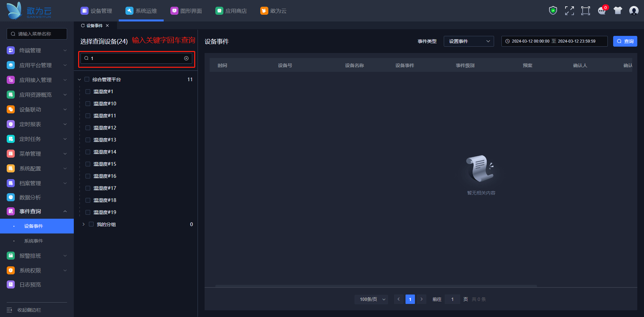Viewport: 644px width, 317px height.
Task: Switch to the 设备管理 top tab
Action: [x=96, y=11]
